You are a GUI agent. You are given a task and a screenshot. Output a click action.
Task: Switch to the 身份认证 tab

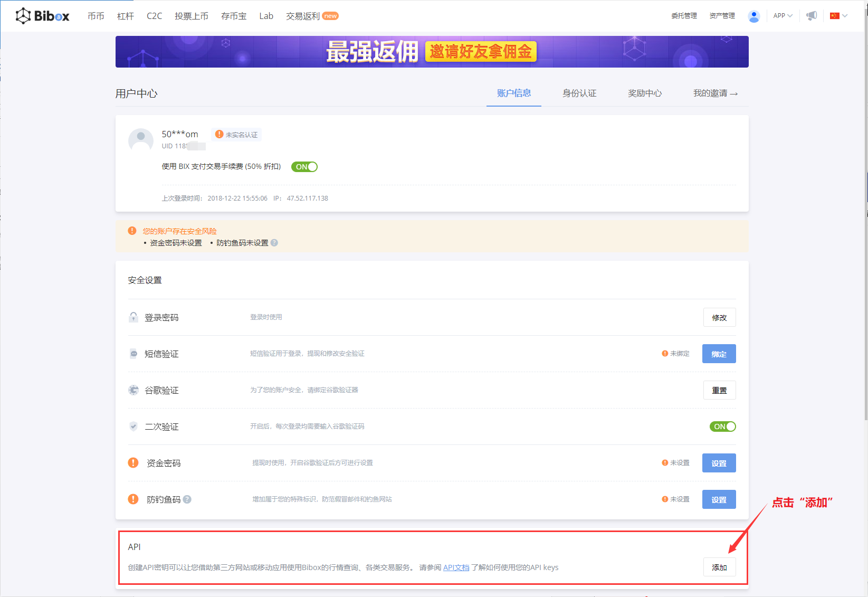[x=579, y=93]
